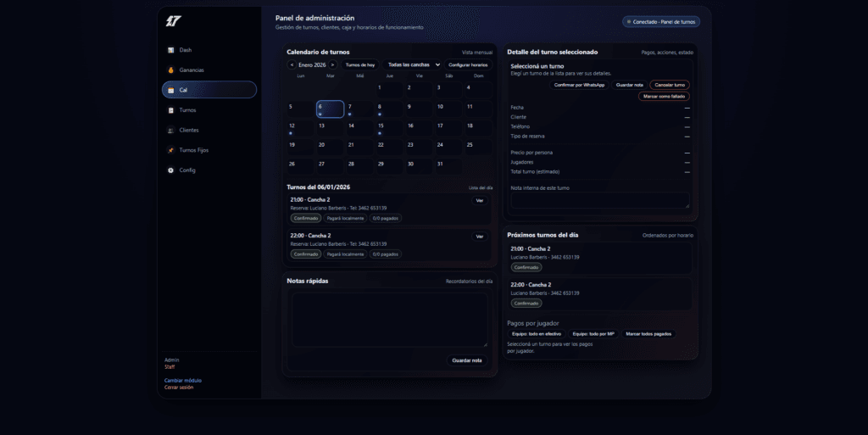Click the Dash chart icon in sidebar
868x435 pixels.
[x=171, y=50]
